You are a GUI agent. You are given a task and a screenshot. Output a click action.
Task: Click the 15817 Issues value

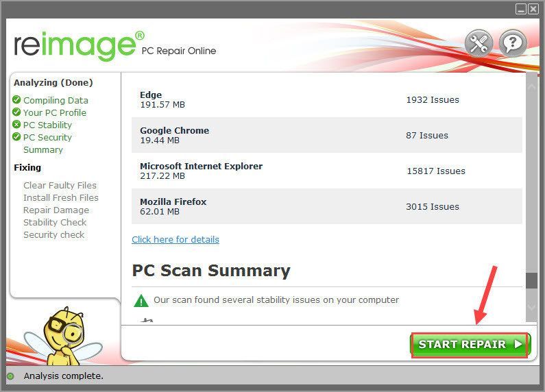click(436, 171)
